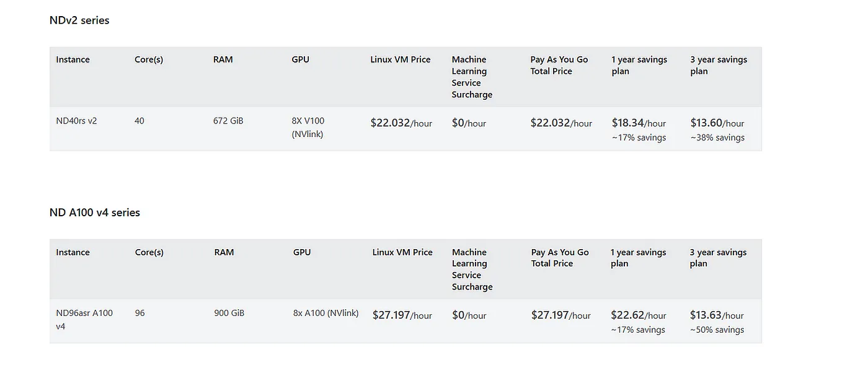Select the ND40rs v2 instance name
Viewport: 868px width, 365px height.
(x=76, y=121)
